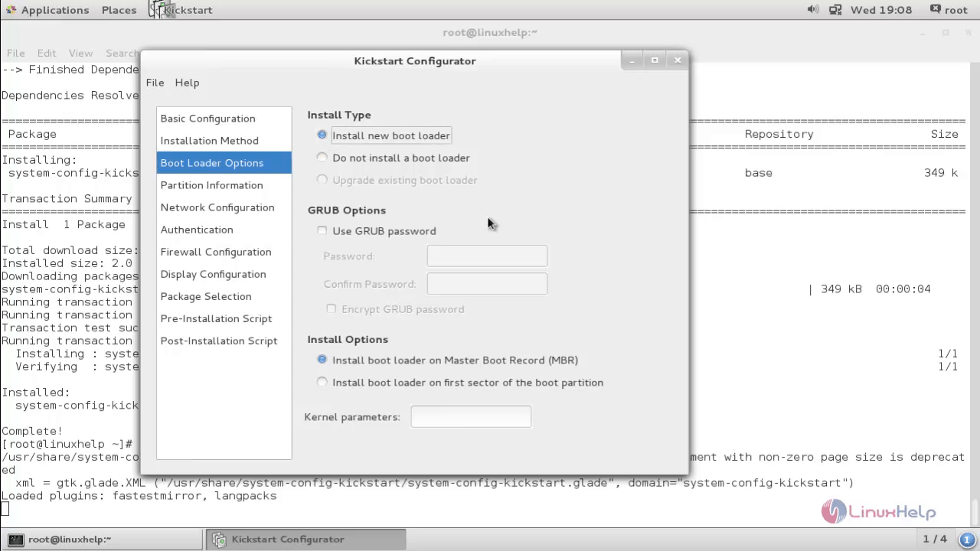980x551 pixels.
Task: Switch to Network Configuration section
Action: pyautogui.click(x=224, y=207)
